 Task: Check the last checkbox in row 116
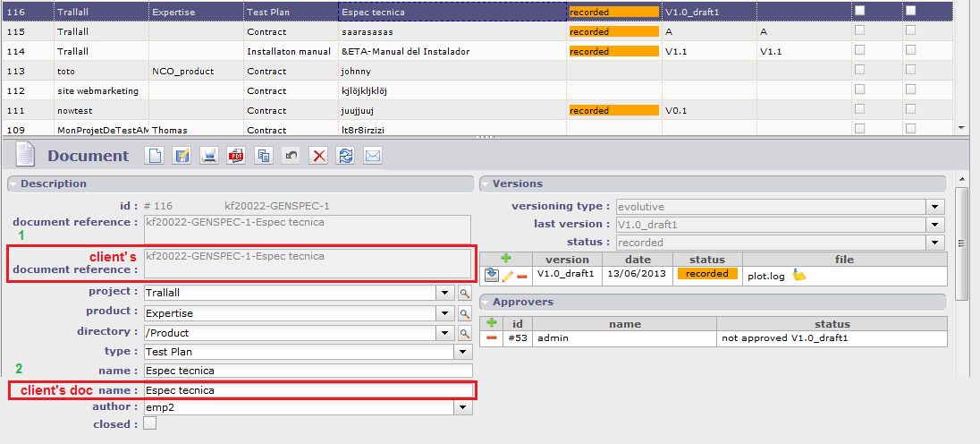click(x=910, y=12)
